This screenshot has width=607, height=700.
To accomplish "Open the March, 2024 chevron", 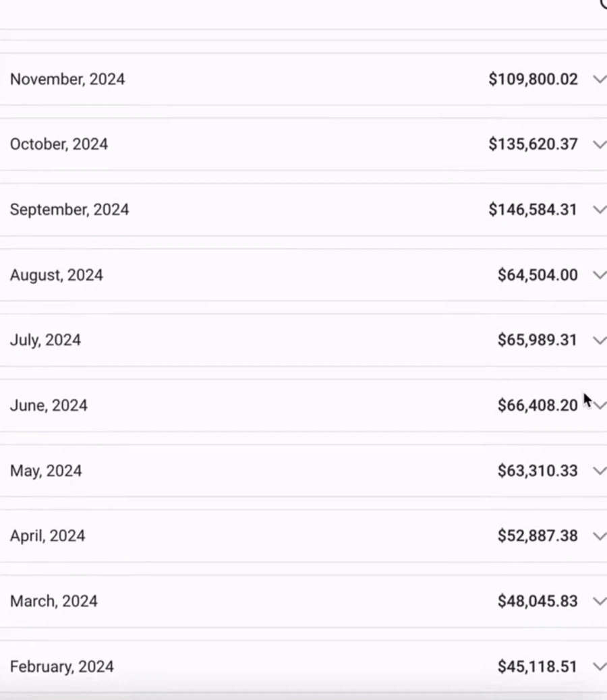I will pos(599,601).
